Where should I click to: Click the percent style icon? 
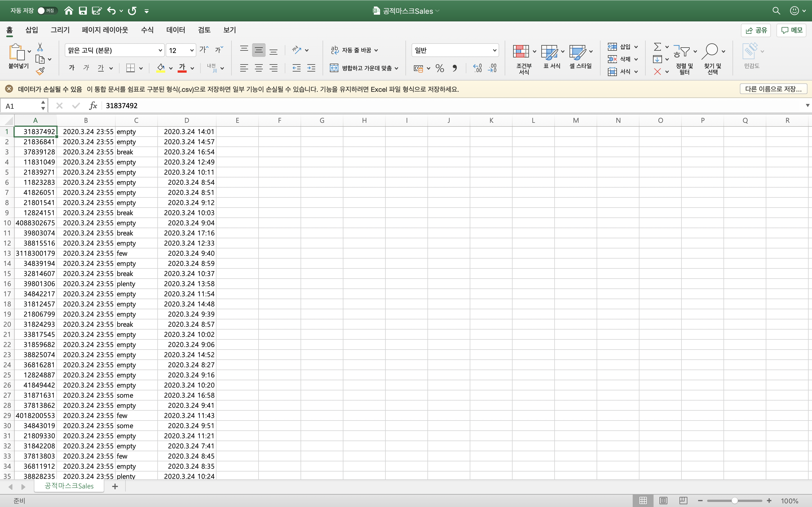(x=440, y=68)
